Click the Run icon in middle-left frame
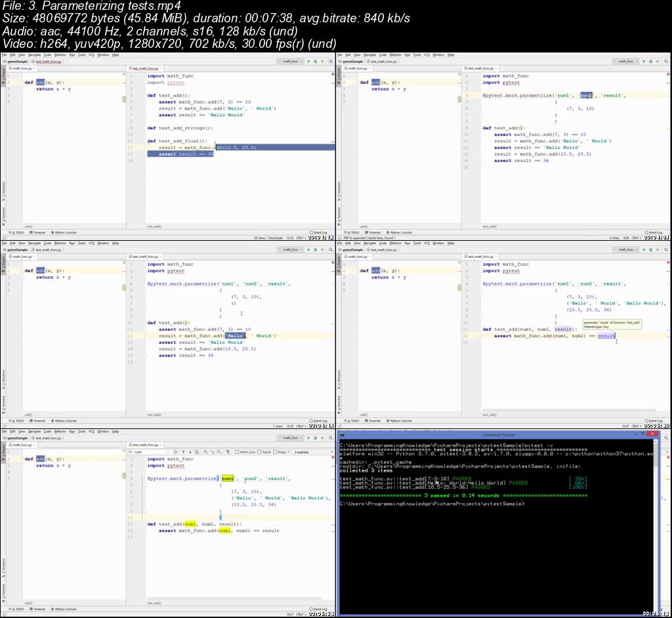This screenshot has height=618, width=672. (x=308, y=249)
